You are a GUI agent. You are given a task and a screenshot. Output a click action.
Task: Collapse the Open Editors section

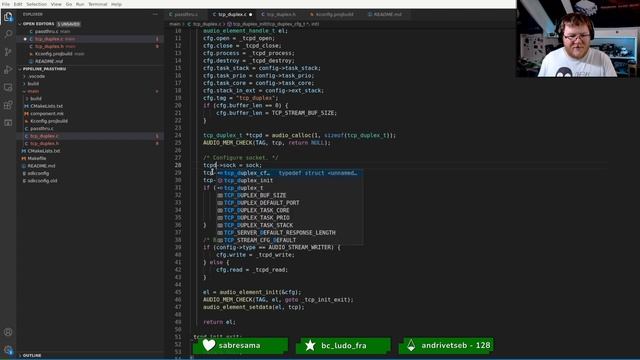tap(38, 24)
